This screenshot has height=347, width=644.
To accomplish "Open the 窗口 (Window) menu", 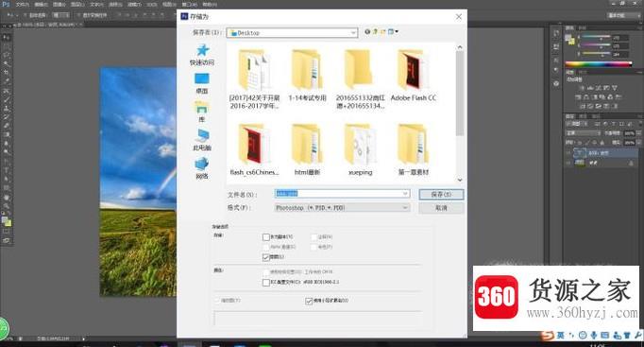I will click(189, 5).
